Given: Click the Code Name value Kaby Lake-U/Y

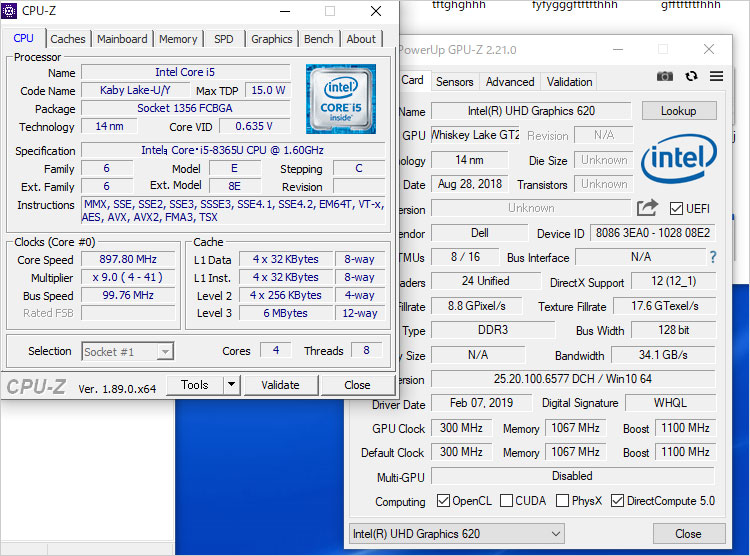Looking at the screenshot, I should pos(134,90).
